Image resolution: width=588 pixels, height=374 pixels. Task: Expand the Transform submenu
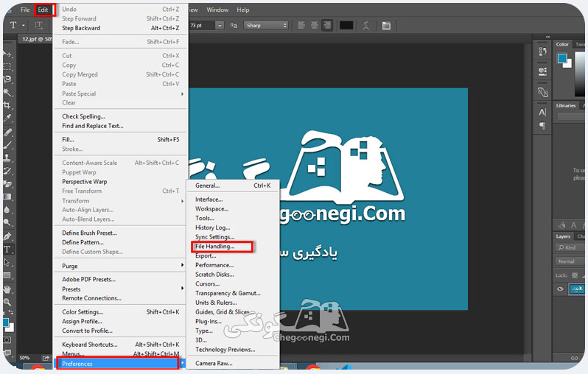(x=121, y=201)
